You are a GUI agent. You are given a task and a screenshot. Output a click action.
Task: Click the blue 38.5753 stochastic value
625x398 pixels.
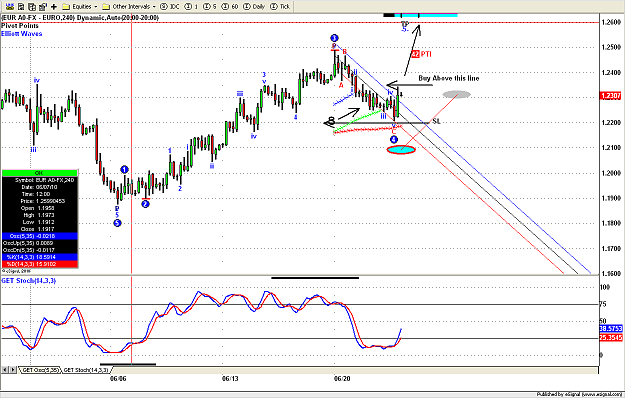(x=611, y=328)
